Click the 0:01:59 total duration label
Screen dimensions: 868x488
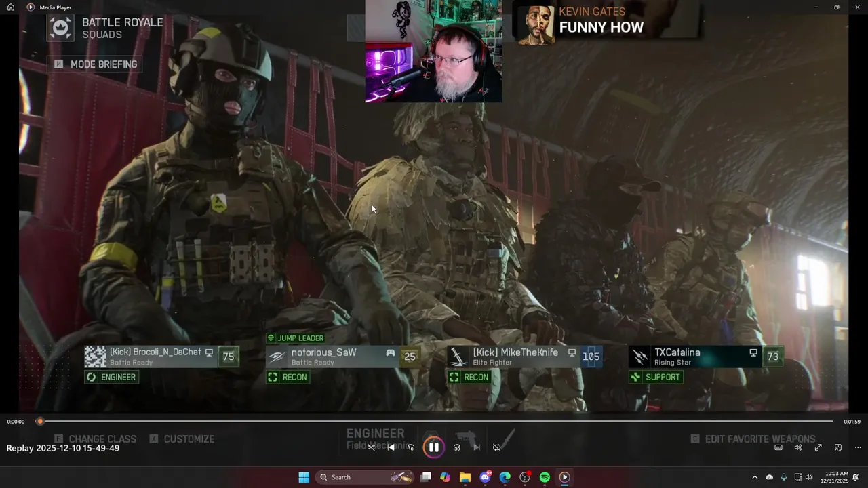click(x=852, y=422)
